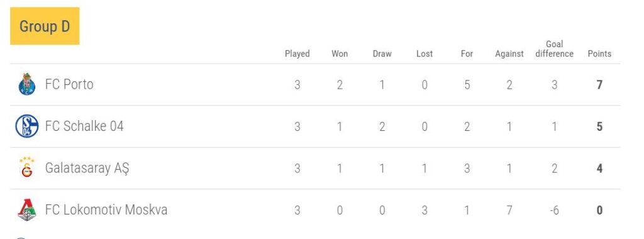Select FC Schalke 04's points value 5

click(599, 126)
